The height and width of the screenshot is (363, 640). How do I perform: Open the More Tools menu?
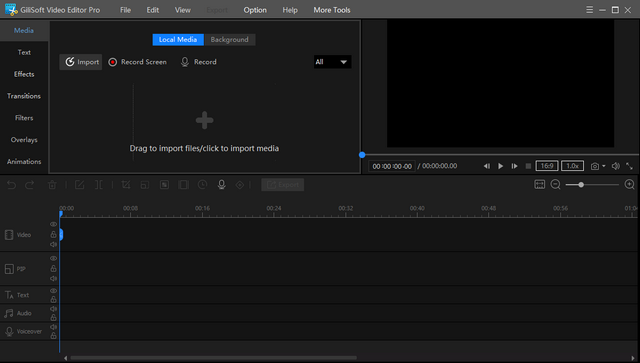coord(332,10)
